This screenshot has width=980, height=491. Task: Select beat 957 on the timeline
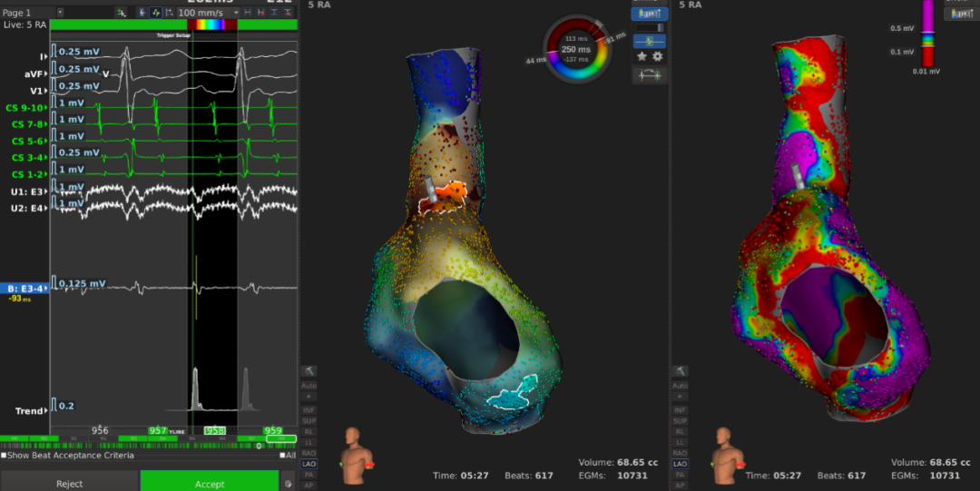(158, 431)
